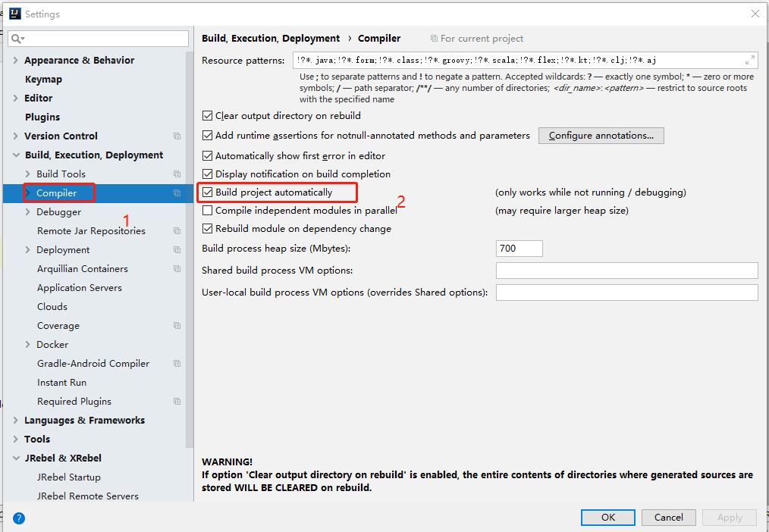The image size is (769, 532).
Task: Toggle Rebuild module on dependency change
Action: tap(208, 229)
